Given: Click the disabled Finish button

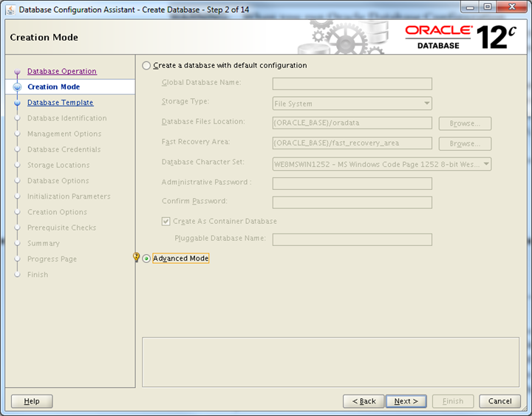Looking at the screenshot, I should pyautogui.click(x=453, y=401).
